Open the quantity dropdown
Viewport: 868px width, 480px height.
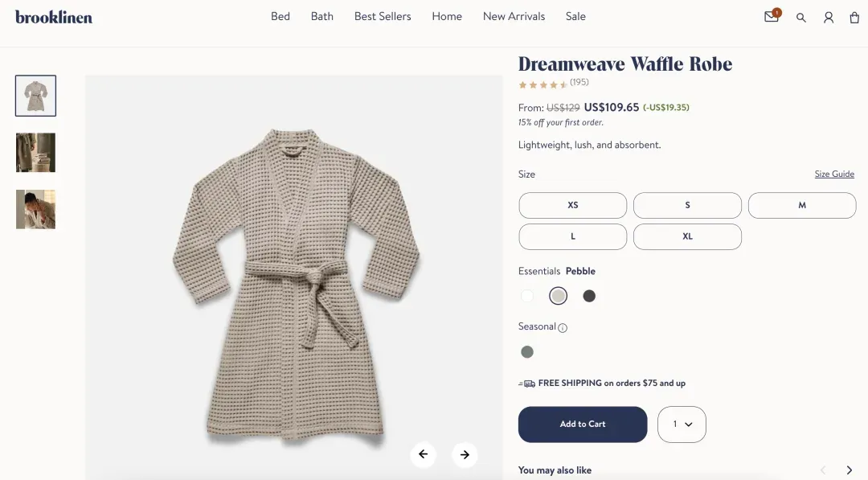(682, 425)
